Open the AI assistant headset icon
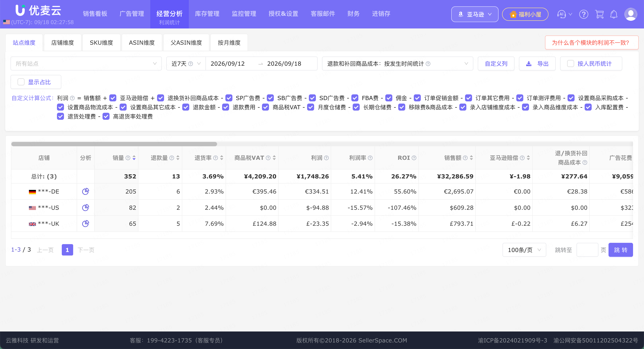 [561, 14]
